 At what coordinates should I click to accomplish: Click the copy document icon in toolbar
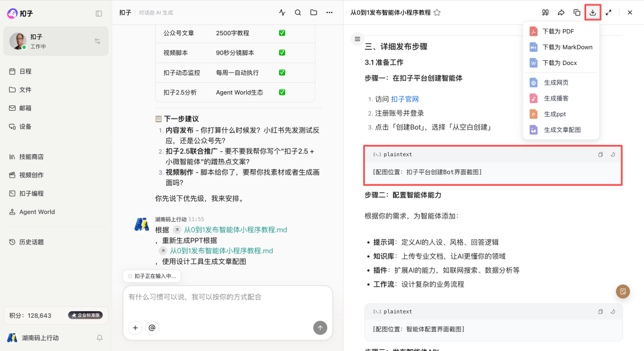pos(577,13)
